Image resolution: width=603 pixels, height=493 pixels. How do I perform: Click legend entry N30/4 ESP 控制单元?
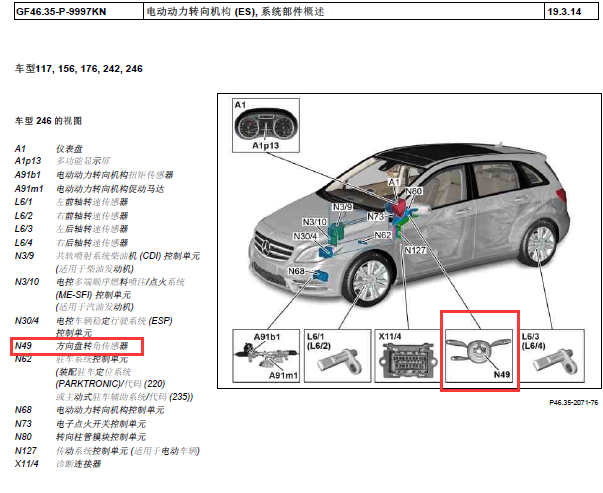[x=94, y=326]
